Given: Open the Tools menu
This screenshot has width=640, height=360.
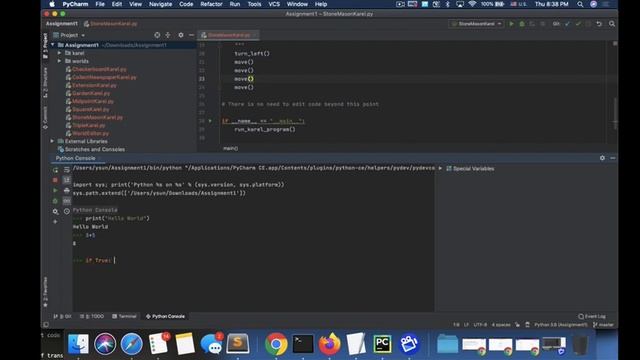Looking at the screenshot, I should coord(254,4).
